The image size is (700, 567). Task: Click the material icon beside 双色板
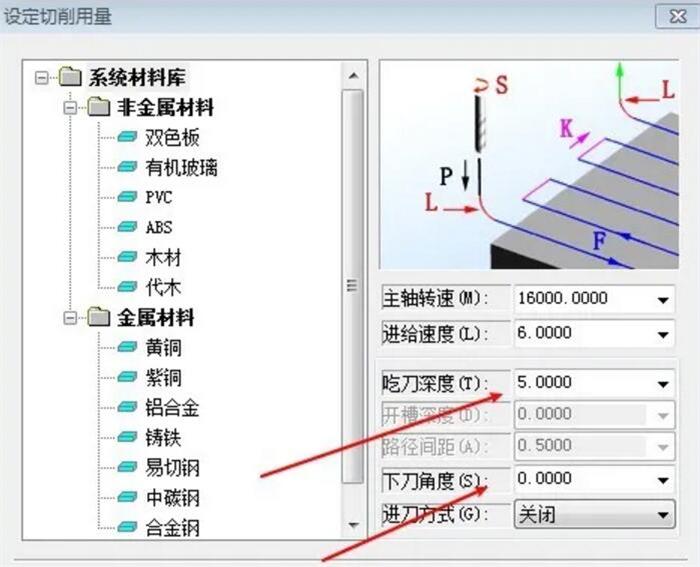[127, 137]
